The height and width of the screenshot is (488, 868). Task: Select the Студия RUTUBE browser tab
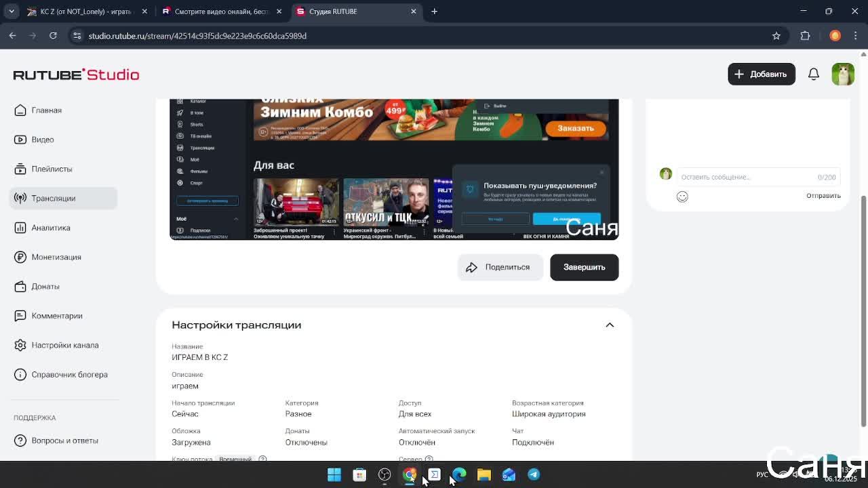click(x=356, y=12)
